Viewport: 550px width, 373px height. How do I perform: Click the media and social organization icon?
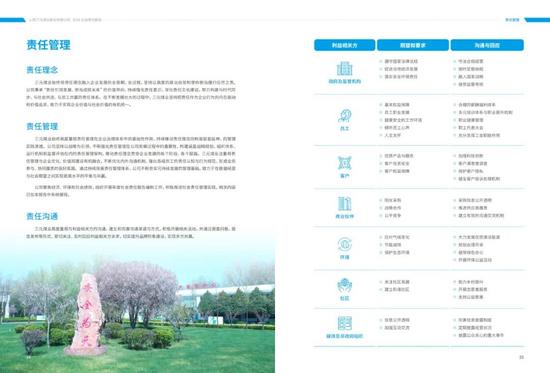[344, 323]
